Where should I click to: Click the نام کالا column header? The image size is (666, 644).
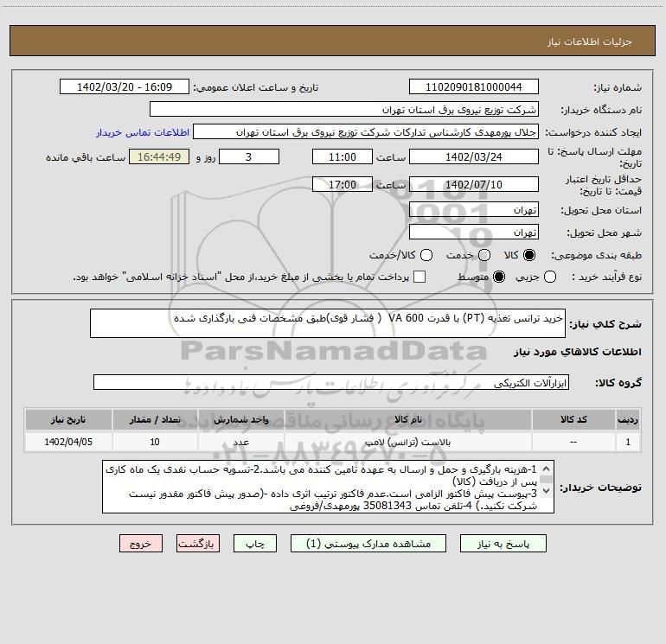(x=407, y=419)
